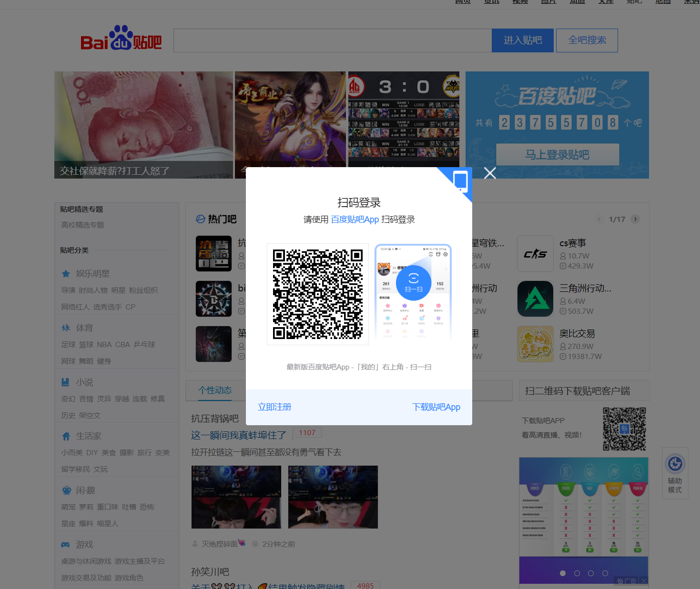Image resolution: width=700 pixels, height=589 pixels.
Task: Click cs赛事 forum logo
Action: pyautogui.click(x=535, y=254)
